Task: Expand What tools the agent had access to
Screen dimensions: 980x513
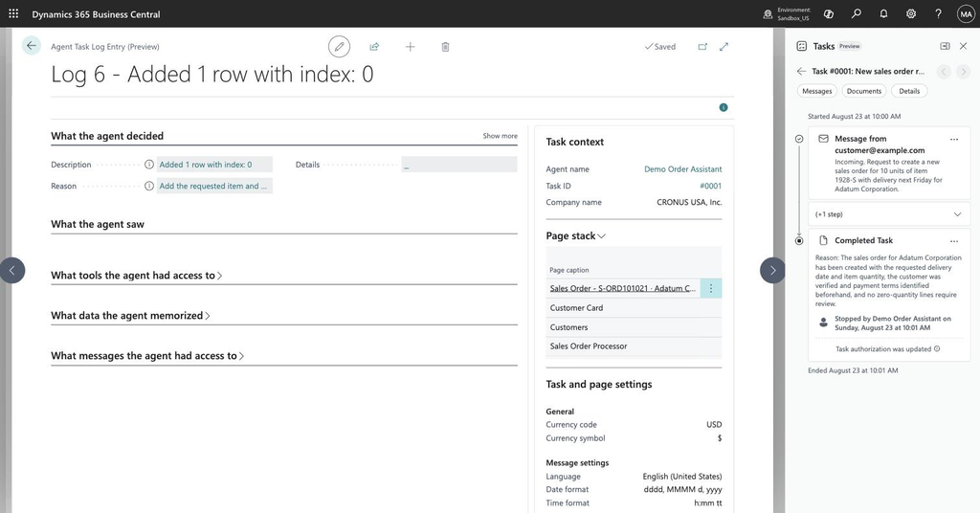Action: point(137,275)
